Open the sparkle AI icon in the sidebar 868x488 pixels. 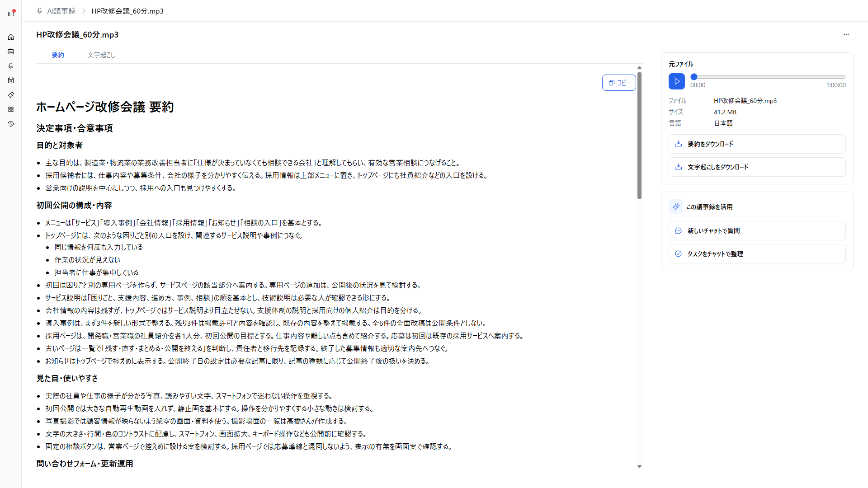point(11,95)
